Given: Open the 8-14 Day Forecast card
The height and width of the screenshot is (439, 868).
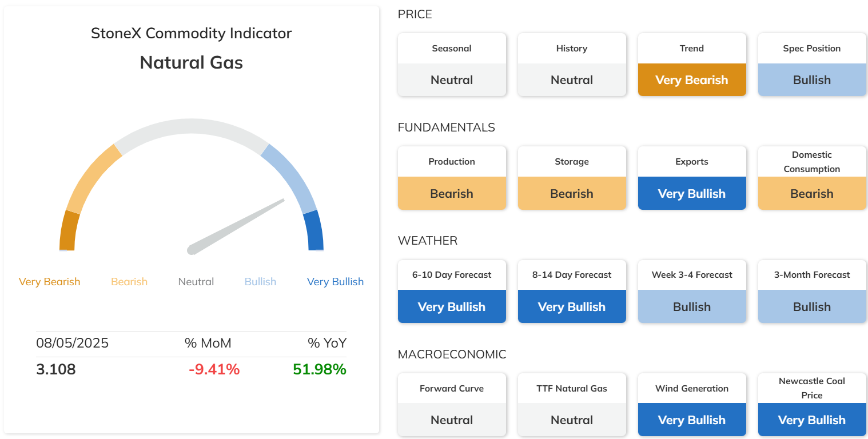Looking at the screenshot, I should click(572, 291).
